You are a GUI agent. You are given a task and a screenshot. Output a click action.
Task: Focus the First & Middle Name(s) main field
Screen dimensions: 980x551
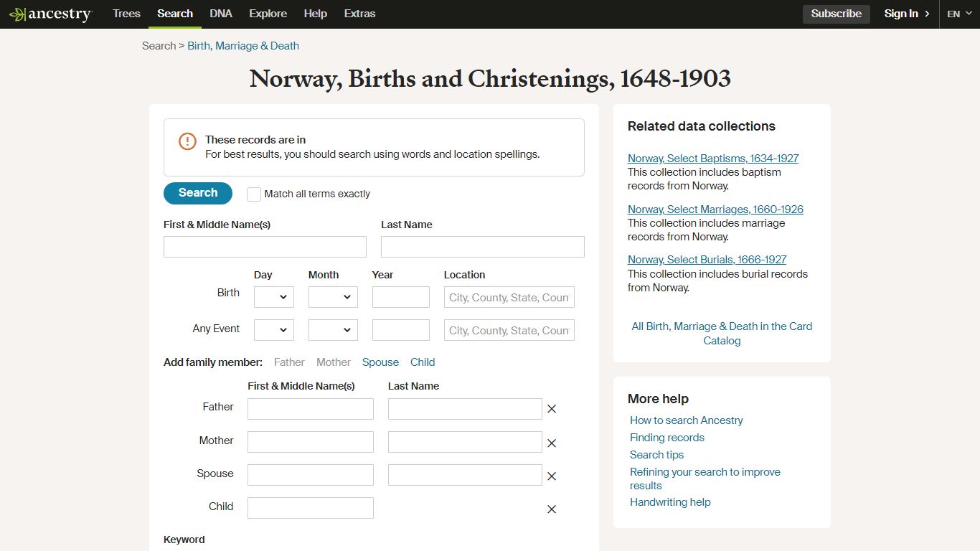point(265,247)
